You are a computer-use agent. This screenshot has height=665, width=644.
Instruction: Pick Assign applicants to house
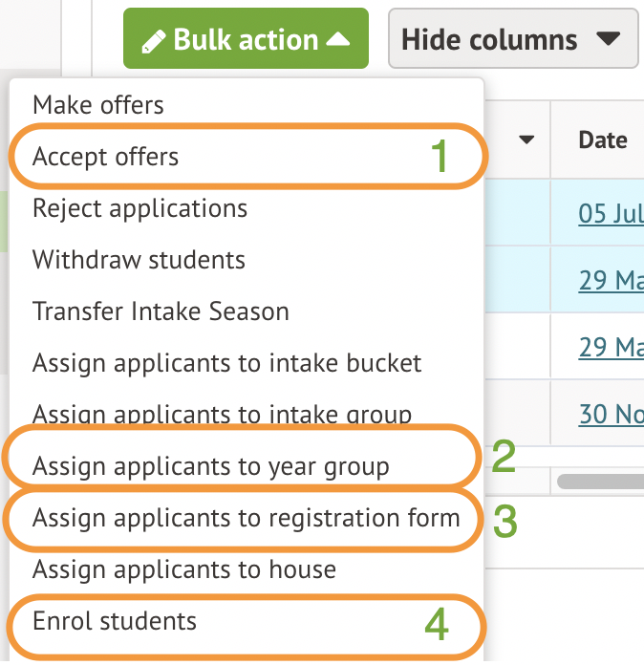tap(184, 570)
